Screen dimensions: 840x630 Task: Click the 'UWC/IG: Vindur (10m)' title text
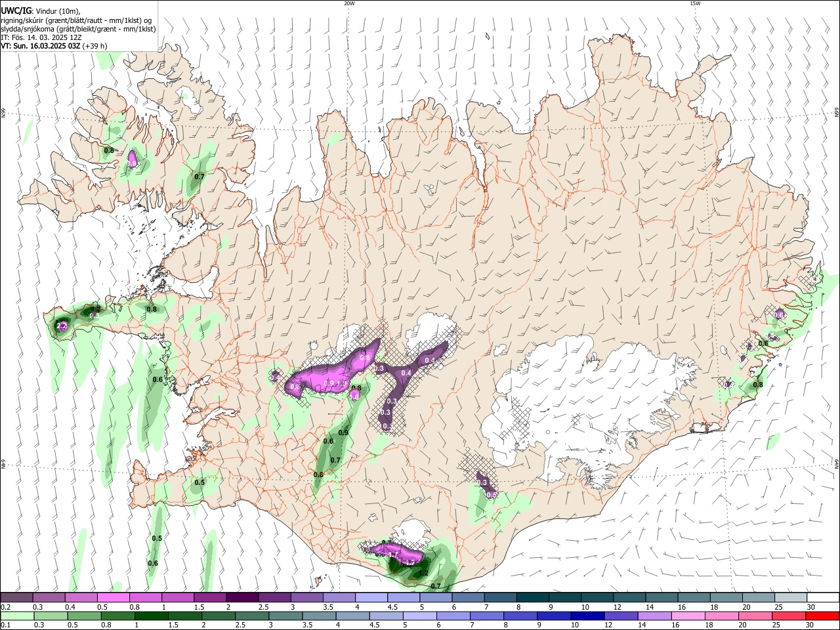pos(41,10)
